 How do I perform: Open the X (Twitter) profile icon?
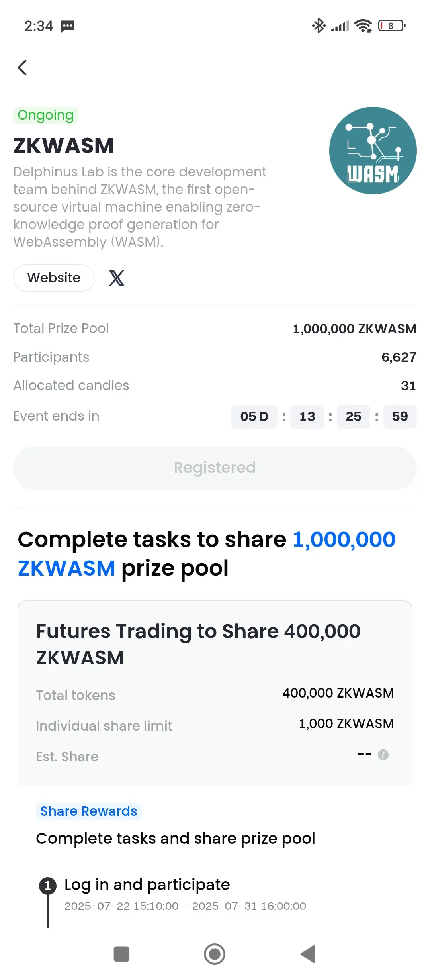[x=117, y=278]
